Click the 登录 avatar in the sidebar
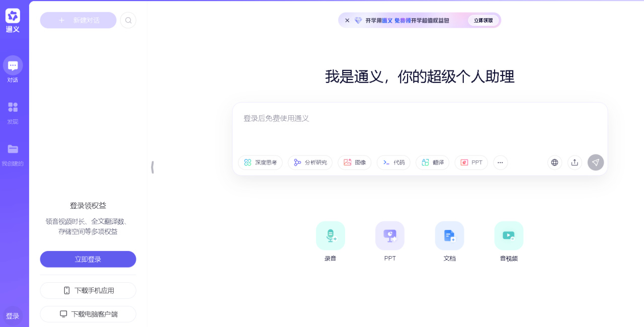This screenshot has width=644, height=327. click(13, 316)
